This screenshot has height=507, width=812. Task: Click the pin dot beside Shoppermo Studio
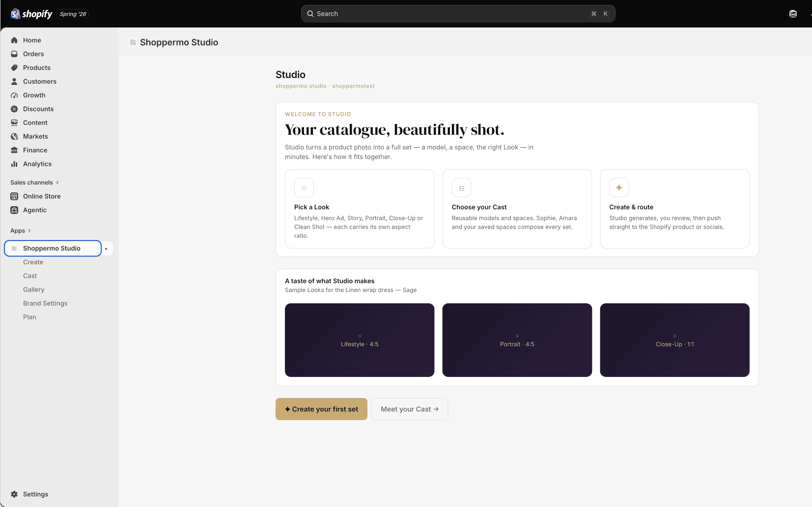[106, 249]
